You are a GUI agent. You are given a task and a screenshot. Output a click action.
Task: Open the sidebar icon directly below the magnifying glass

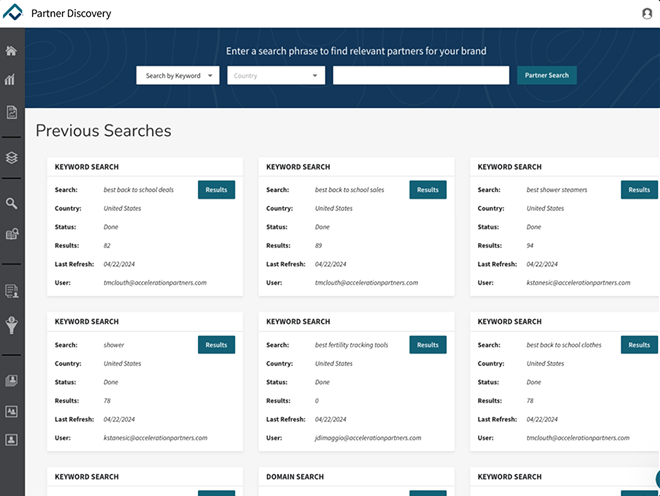(11, 234)
